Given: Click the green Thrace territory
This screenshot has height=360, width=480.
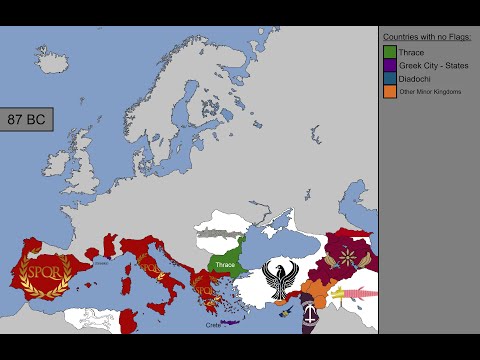Looking at the screenshot, I should click(228, 260).
